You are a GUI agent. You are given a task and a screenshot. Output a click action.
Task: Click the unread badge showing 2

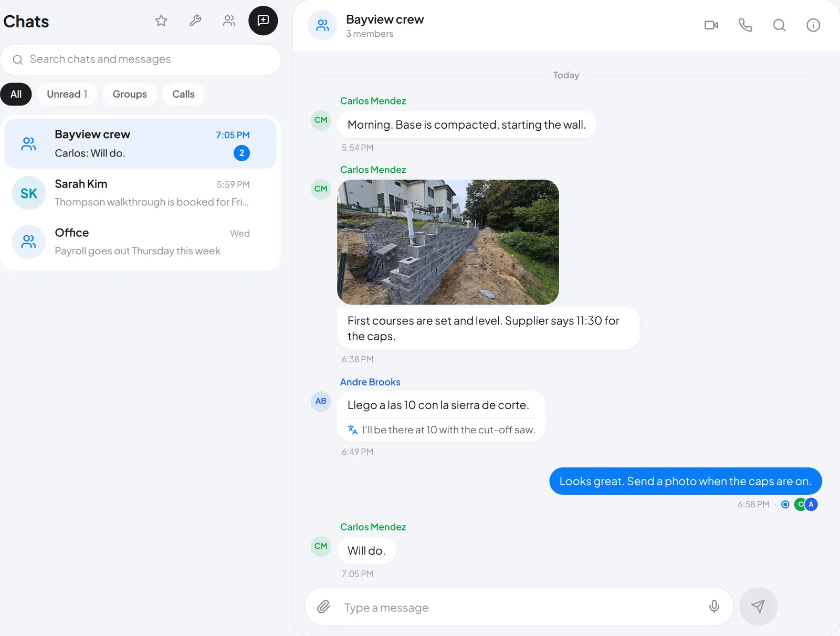coord(241,153)
